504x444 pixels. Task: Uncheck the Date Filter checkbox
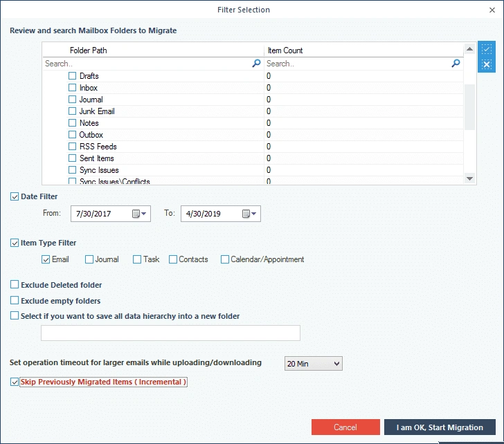[15, 196]
